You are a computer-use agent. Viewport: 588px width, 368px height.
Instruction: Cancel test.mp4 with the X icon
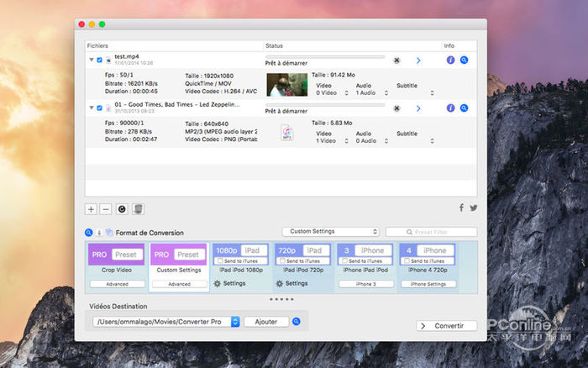(396, 60)
